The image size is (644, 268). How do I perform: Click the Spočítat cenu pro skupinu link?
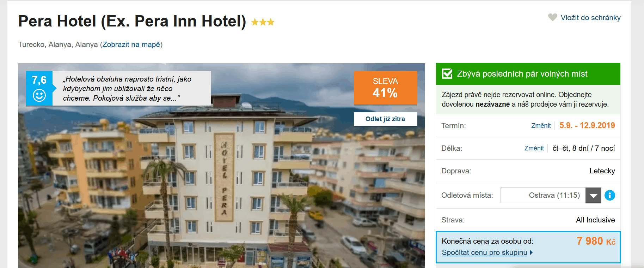tap(483, 252)
